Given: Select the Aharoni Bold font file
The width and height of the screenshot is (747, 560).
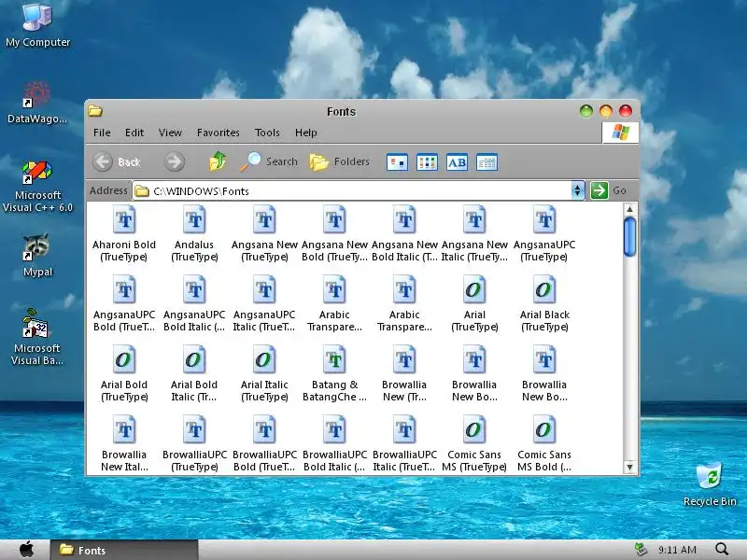Looking at the screenshot, I should click(124, 234).
